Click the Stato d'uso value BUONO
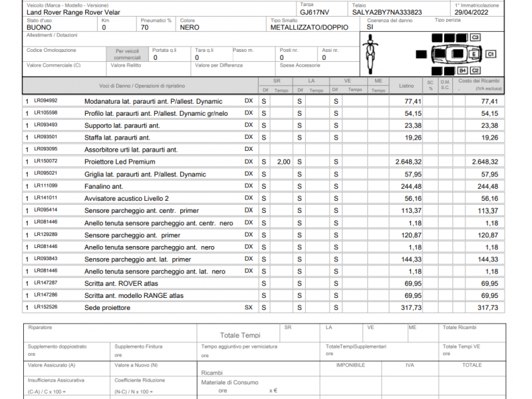The image size is (532, 399). [39, 27]
